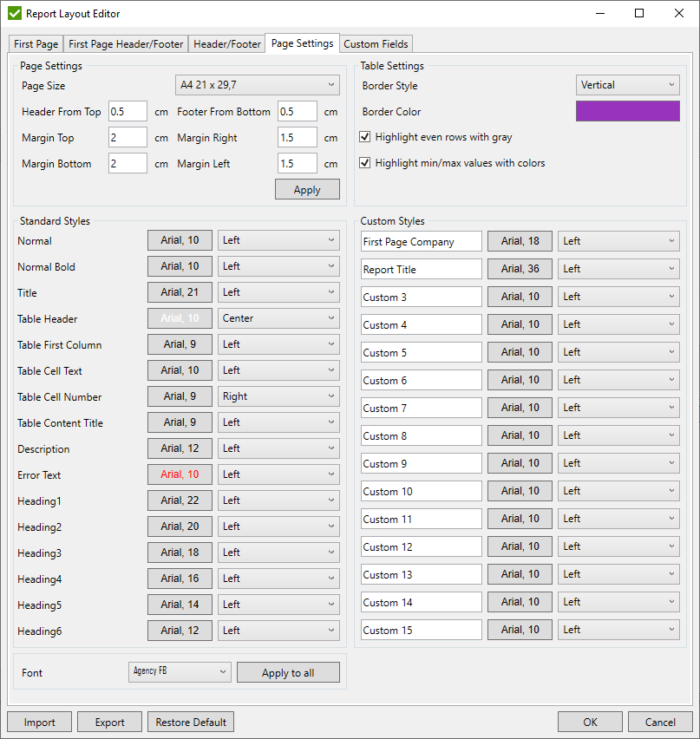Change the Error Text font button
Screen dimensions: 700x739
(180, 474)
